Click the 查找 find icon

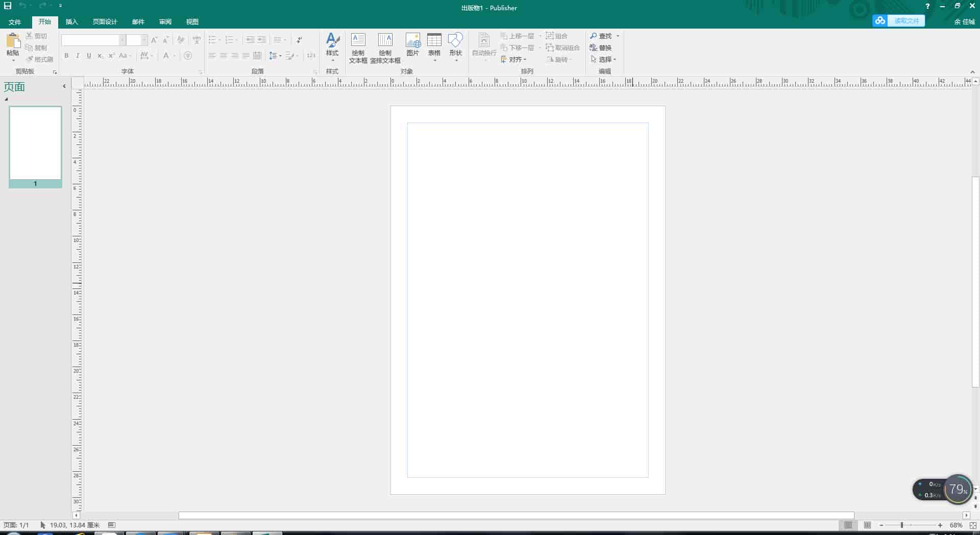click(x=603, y=36)
